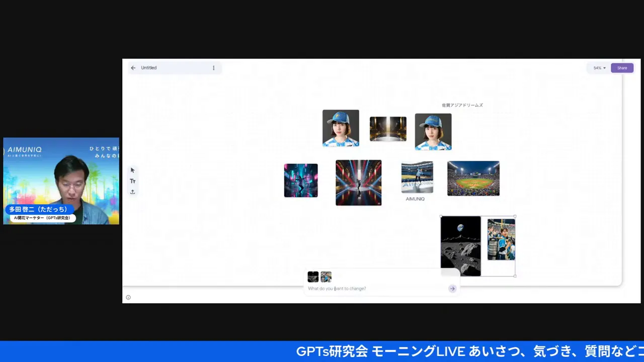Click the moon thumbnail in prompt box

pos(313,277)
